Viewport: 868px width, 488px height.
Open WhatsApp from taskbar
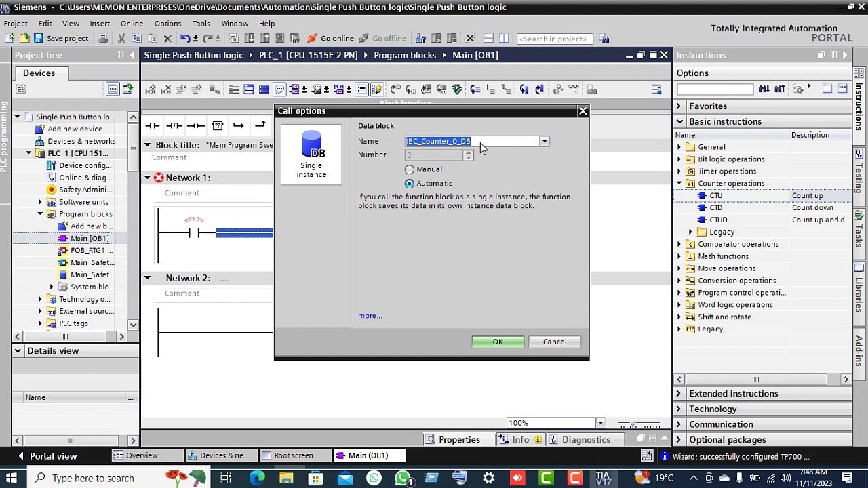pos(403,478)
